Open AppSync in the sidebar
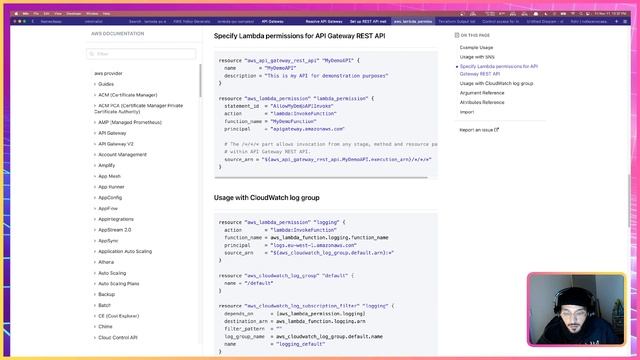640x360 pixels. pyautogui.click(x=108, y=241)
